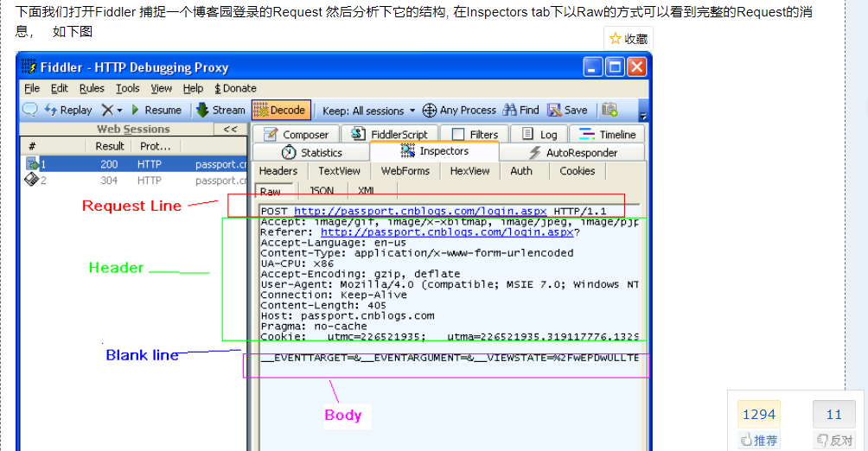
Task: Click the recommend count 1294
Action: (x=759, y=414)
